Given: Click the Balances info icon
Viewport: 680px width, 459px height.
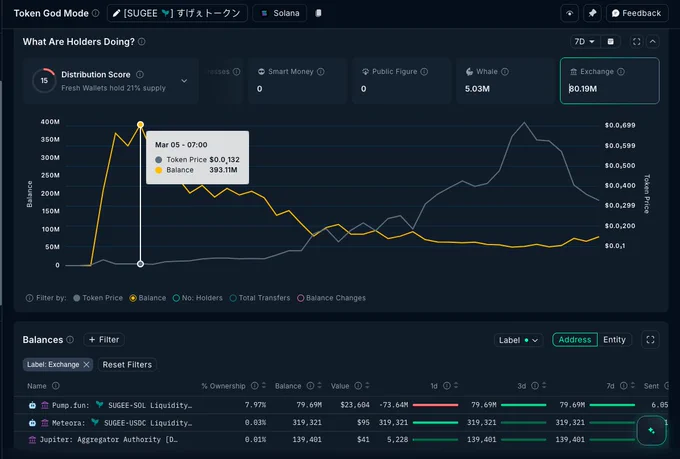Looking at the screenshot, I should tap(70, 340).
